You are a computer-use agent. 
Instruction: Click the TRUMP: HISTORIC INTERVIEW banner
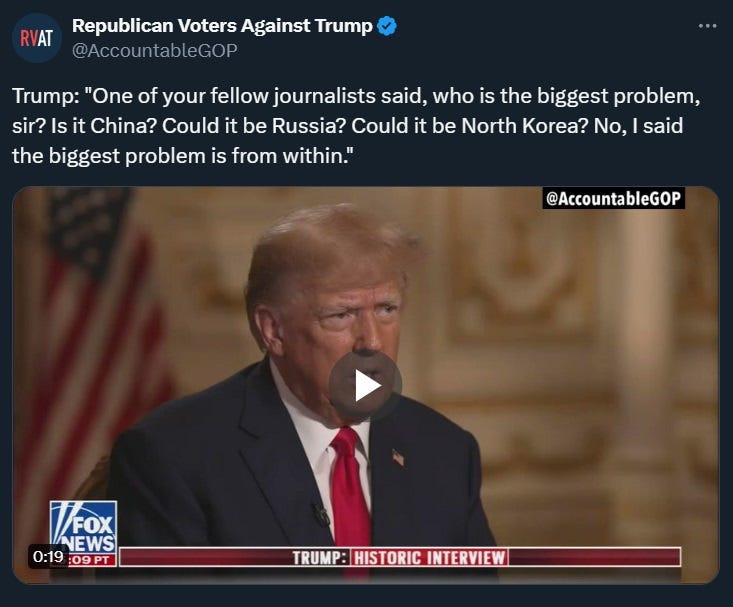[400, 557]
